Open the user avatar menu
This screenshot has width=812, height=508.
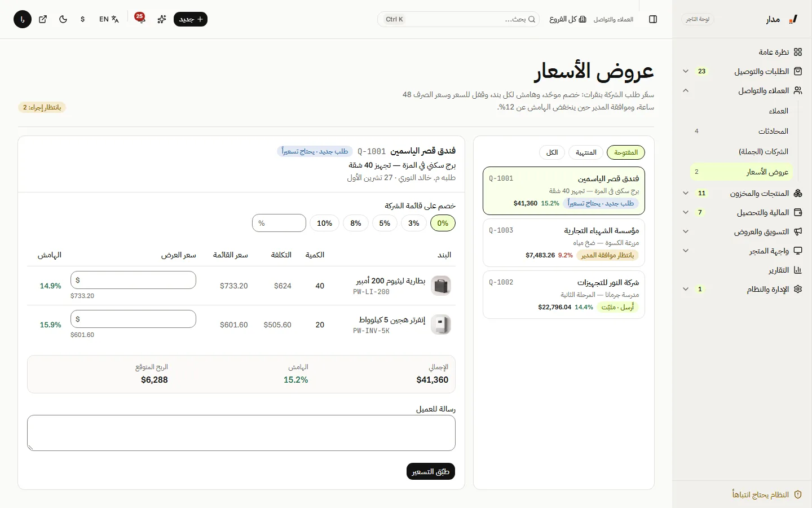23,19
